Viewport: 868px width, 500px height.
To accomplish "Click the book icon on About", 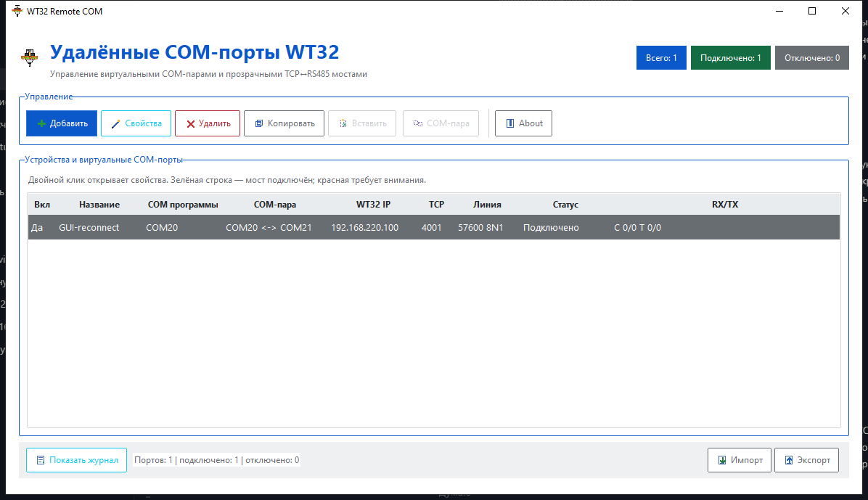I will 509,123.
